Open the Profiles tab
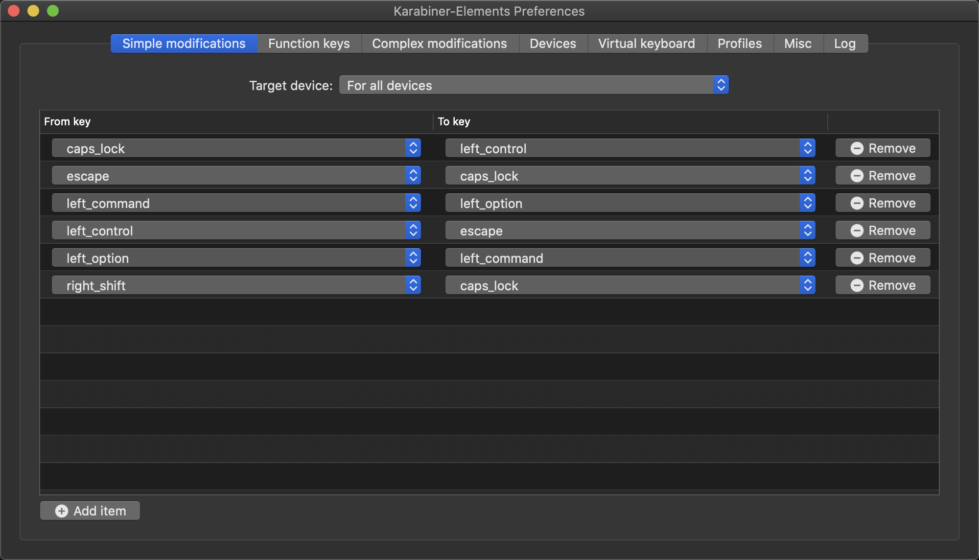The height and width of the screenshot is (560, 979). click(x=739, y=44)
